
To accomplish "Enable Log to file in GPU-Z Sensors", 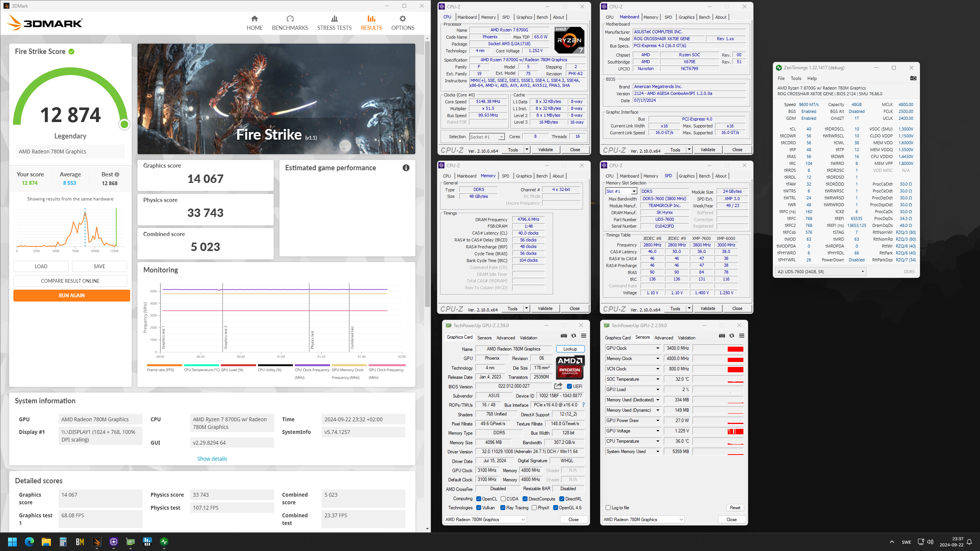I will click(608, 508).
